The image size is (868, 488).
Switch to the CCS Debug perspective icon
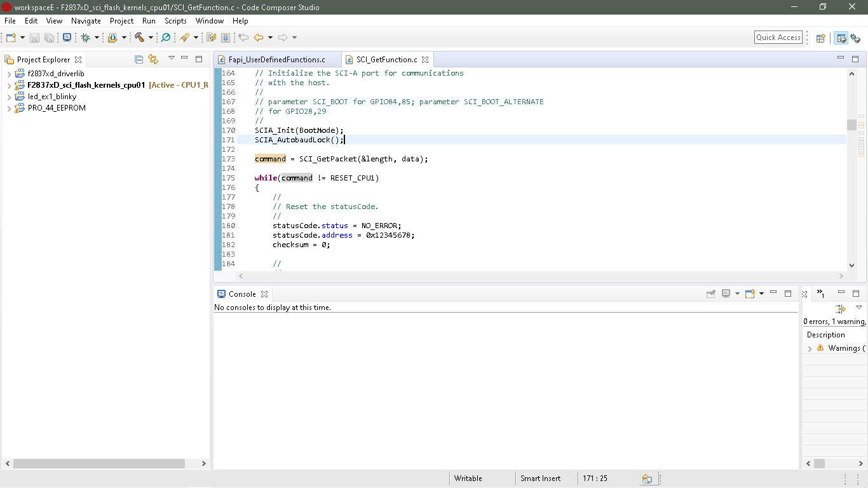click(855, 38)
